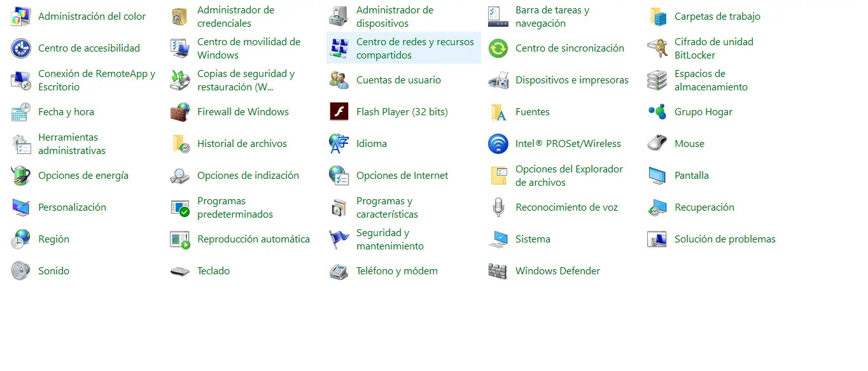868x371 pixels.
Task: Open the Región link text
Action: point(53,239)
